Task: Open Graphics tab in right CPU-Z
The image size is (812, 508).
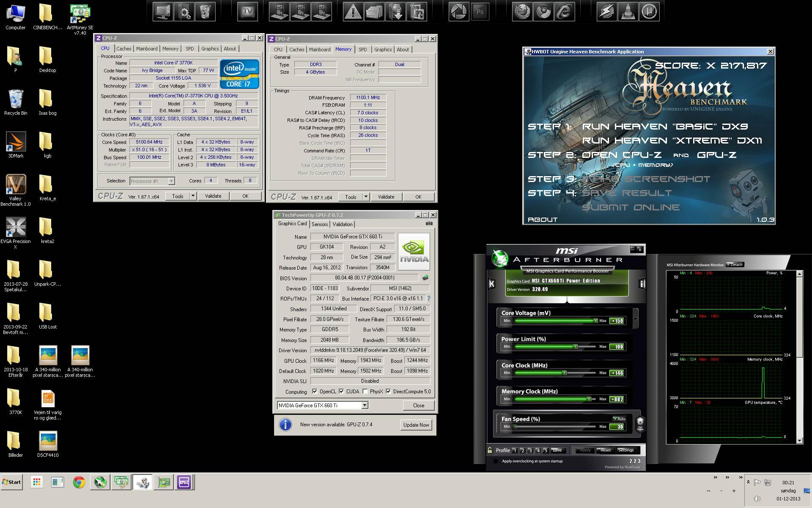Action: 383,50
